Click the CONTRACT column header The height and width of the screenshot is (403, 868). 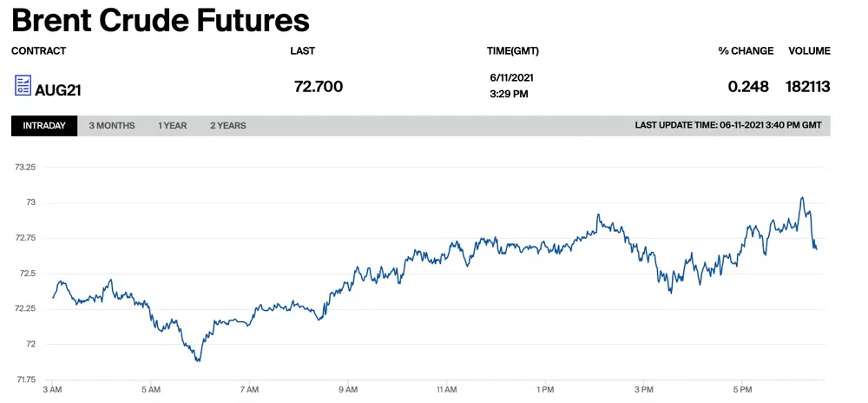click(x=39, y=51)
